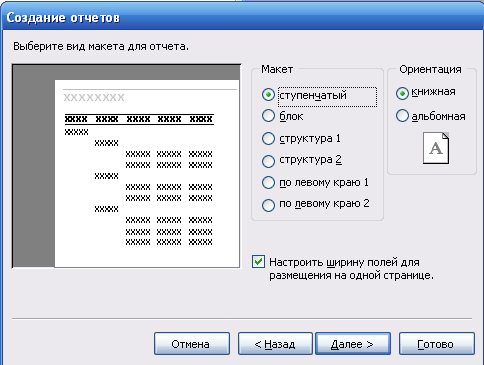This screenshot has width=484, height=365.
Task: Click the page orientation preview icon
Action: [x=436, y=148]
